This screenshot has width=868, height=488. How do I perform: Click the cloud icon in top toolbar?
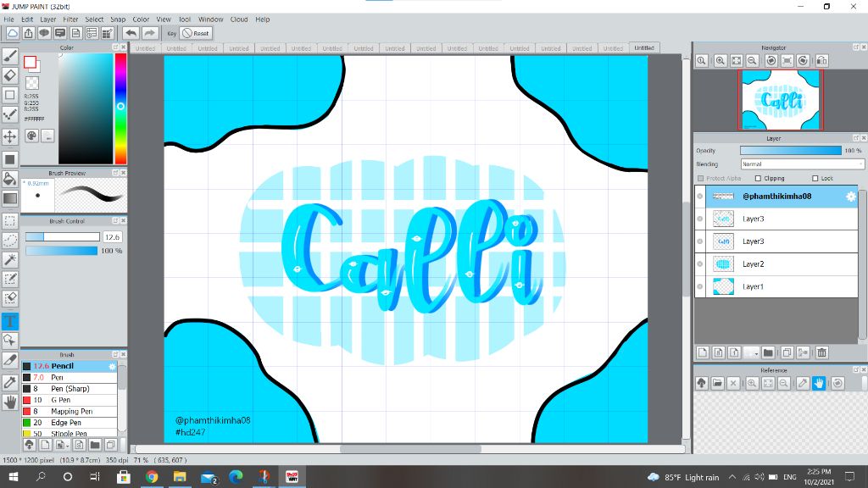[x=12, y=33]
